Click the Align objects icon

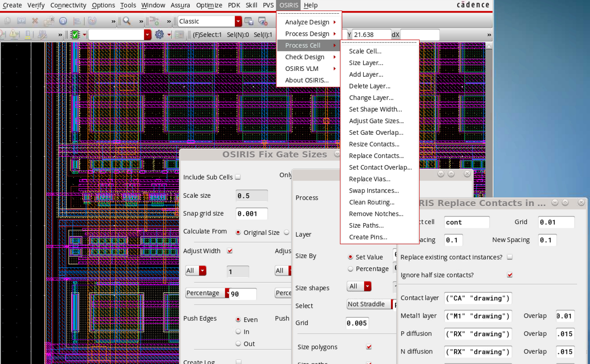(77, 21)
